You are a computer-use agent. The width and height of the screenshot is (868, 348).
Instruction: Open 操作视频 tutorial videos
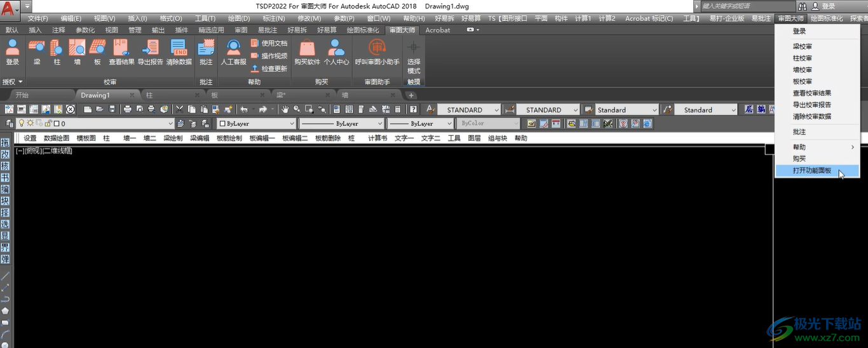point(269,56)
